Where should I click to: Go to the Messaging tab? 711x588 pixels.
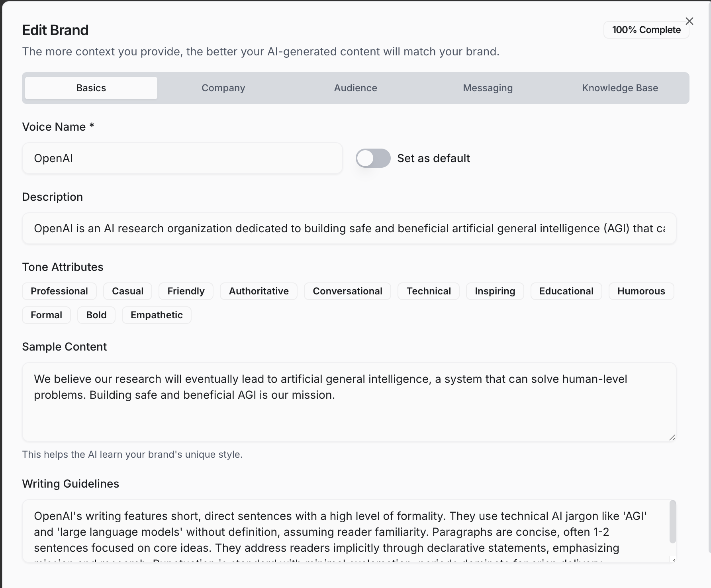pyautogui.click(x=488, y=88)
